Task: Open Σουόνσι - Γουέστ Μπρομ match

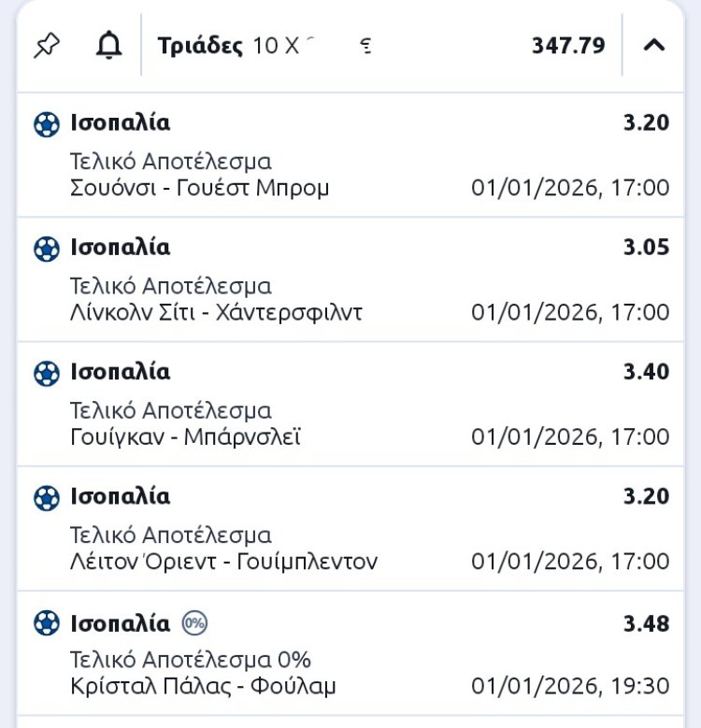Action: pyautogui.click(x=200, y=188)
